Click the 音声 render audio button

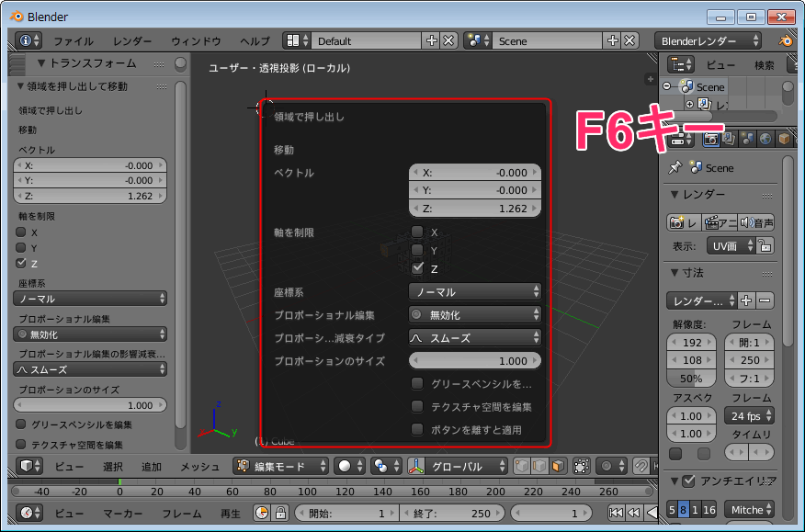[x=756, y=222]
